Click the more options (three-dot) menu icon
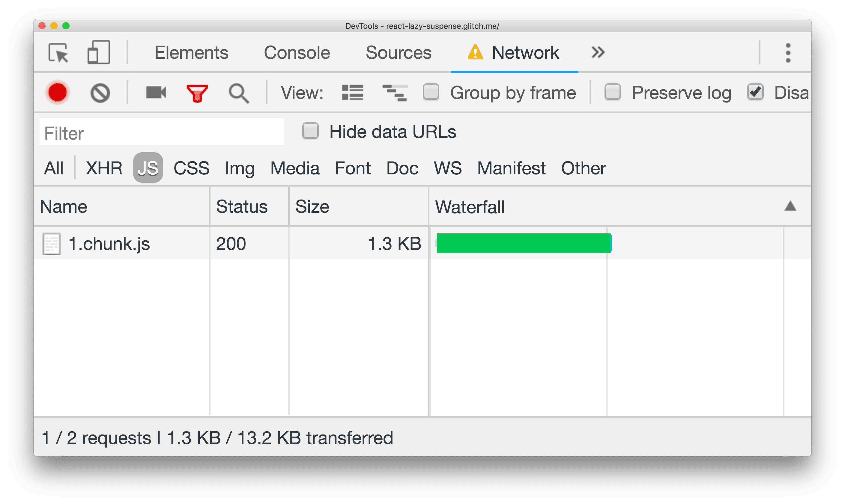Image resolution: width=845 pixels, height=504 pixels. coord(788,53)
